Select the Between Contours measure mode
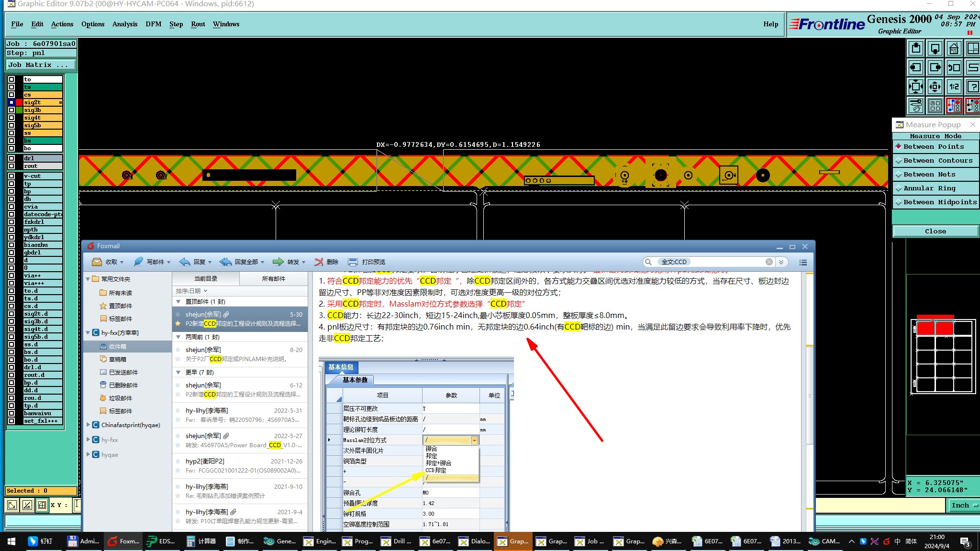980x551 pixels. (x=937, y=161)
